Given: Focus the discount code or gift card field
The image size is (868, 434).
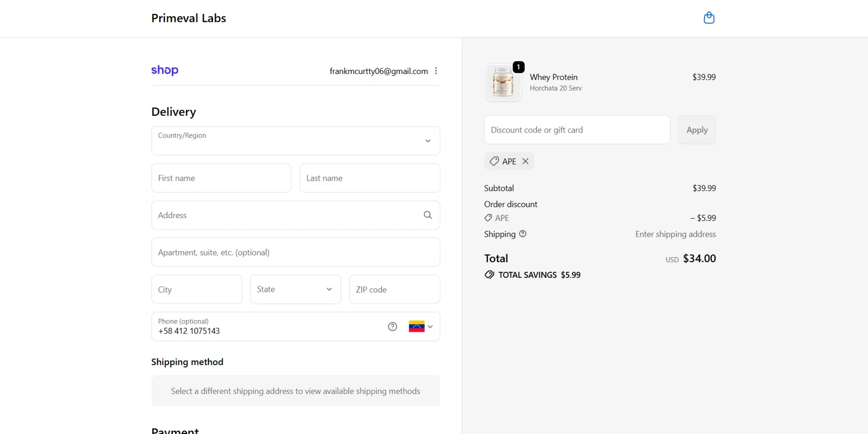Looking at the screenshot, I should point(578,130).
